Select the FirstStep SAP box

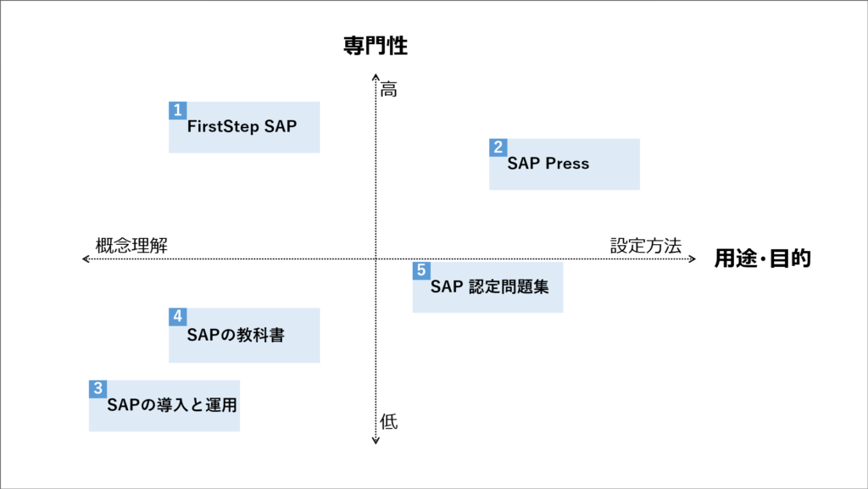(244, 127)
